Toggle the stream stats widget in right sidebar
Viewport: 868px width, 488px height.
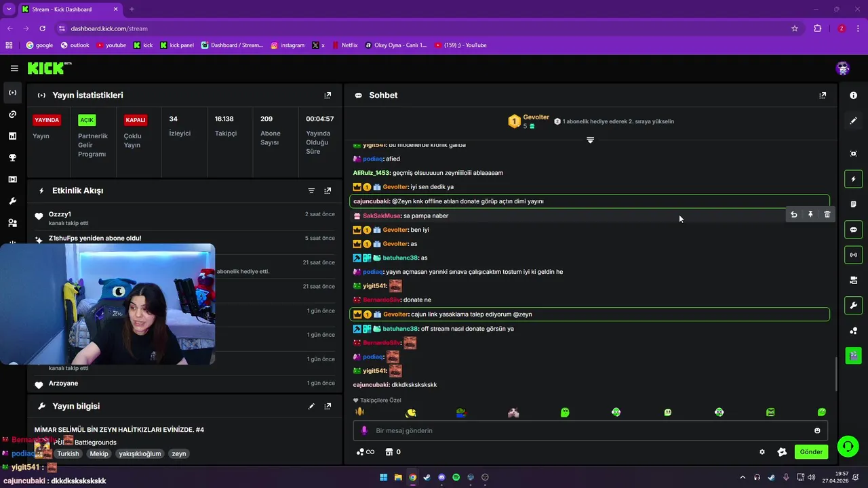pyautogui.click(x=853, y=255)
